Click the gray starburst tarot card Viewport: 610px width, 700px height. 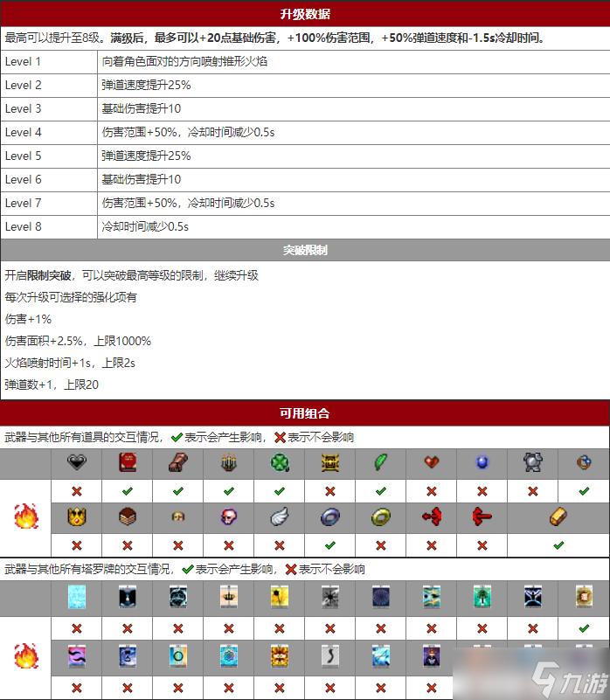coord(330,598)
